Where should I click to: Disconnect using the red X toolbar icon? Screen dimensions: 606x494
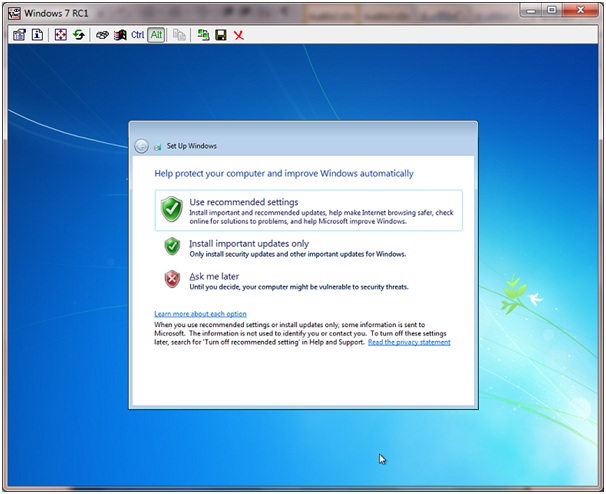[x=239, y=35]
